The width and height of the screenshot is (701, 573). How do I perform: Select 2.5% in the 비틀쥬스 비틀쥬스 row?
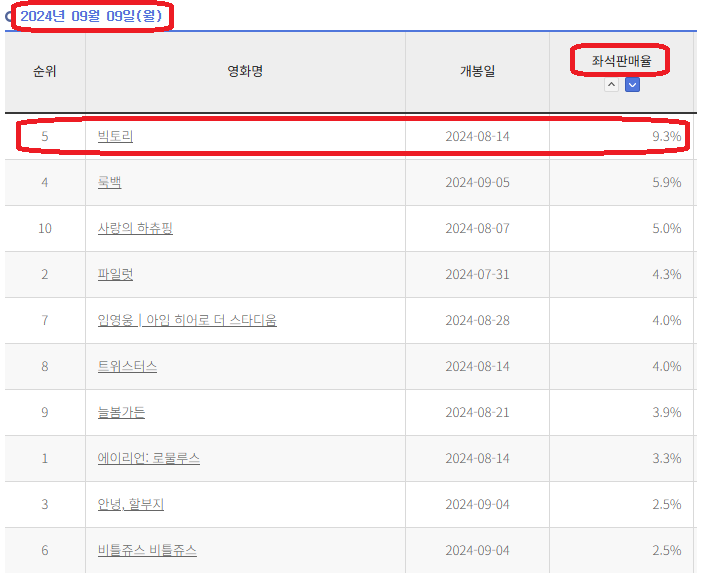coord(667,550)
